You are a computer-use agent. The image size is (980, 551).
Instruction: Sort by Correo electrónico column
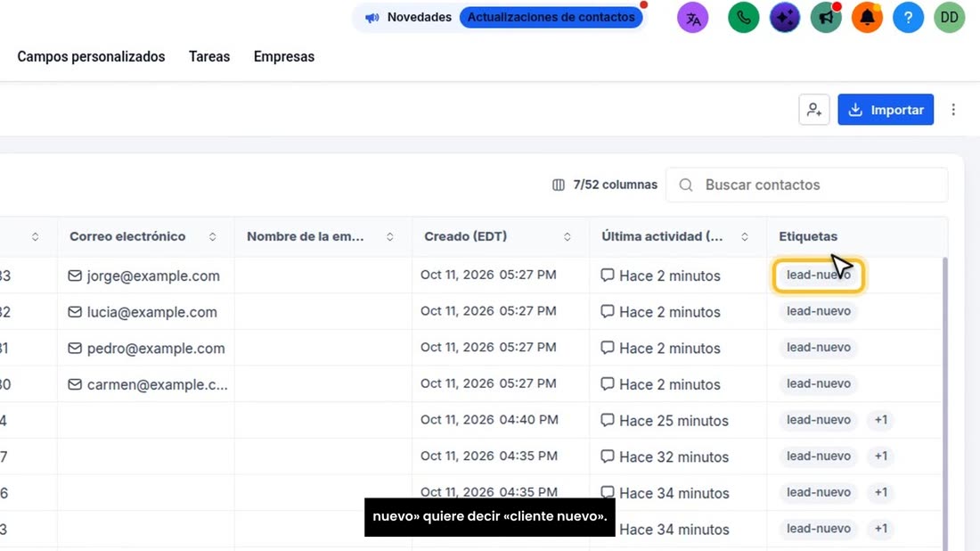[213, 236]
